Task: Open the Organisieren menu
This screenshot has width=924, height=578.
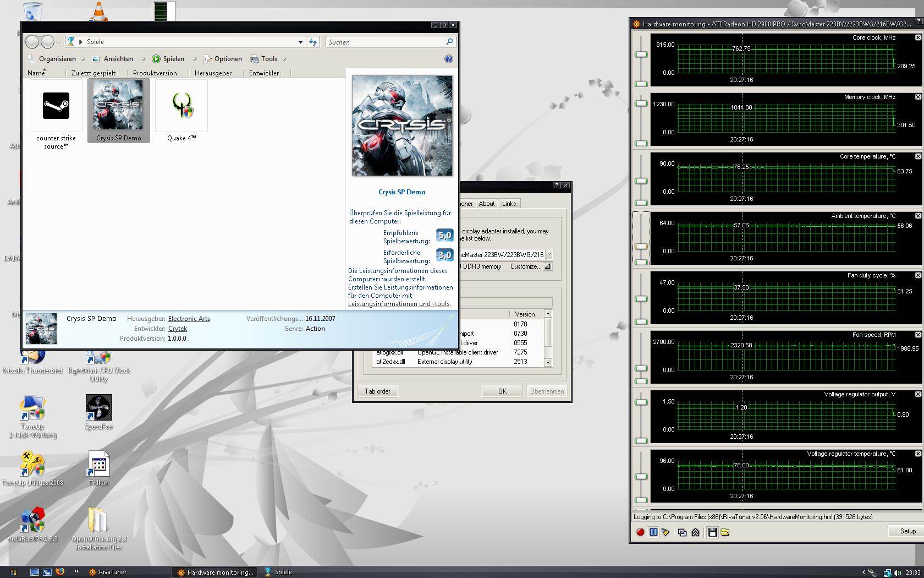Action: (x=56, y=59)
